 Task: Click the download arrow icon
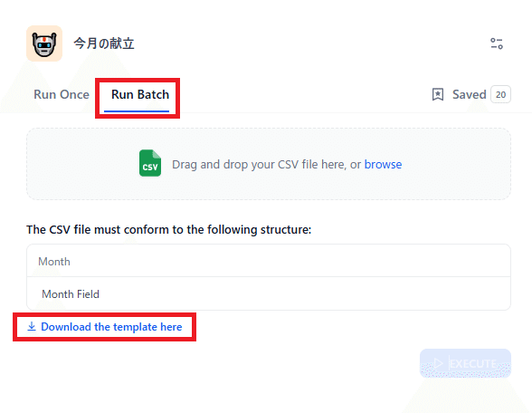pos(32,326)
